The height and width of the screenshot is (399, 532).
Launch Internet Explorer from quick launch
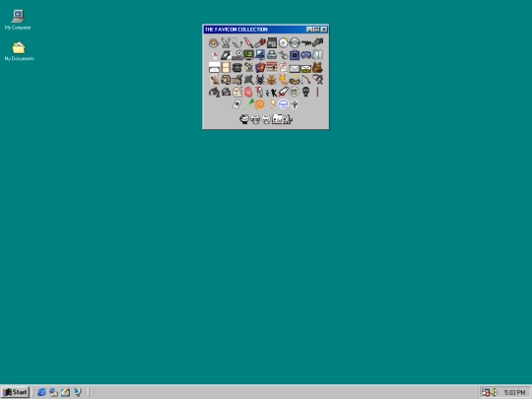click(41, 392)
